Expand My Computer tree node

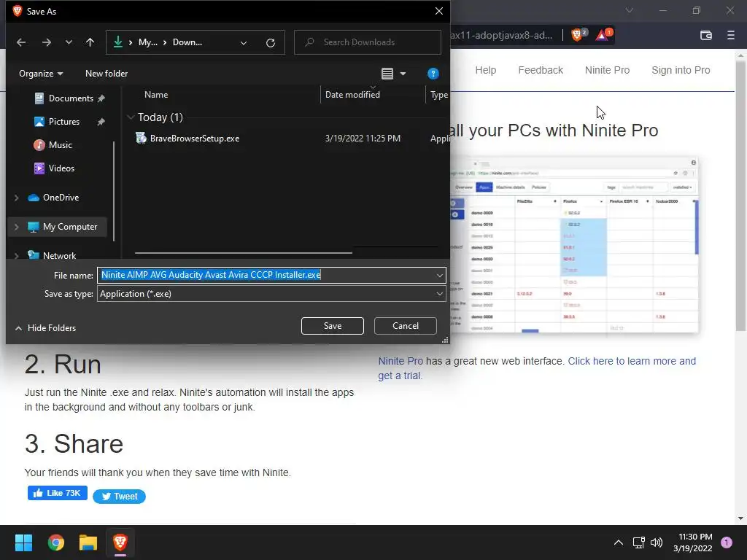pyautogui.click(x=17, y=227)
